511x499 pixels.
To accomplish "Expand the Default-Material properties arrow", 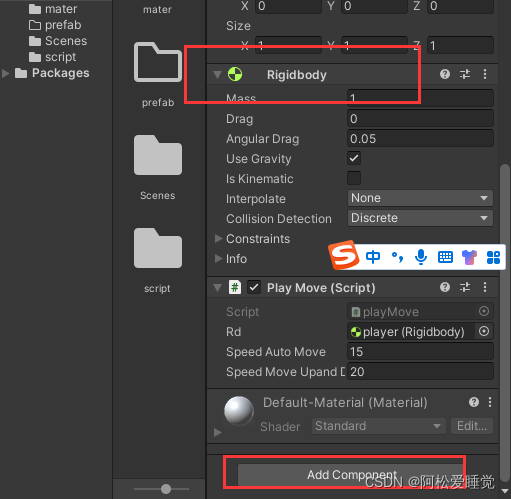I will [x=217, y=433].
